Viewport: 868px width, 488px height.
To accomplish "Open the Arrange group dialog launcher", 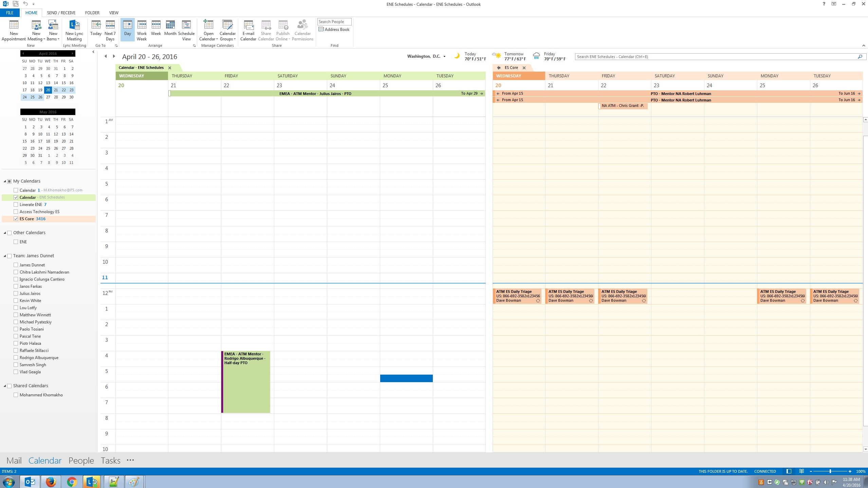I will click(194, 45).
